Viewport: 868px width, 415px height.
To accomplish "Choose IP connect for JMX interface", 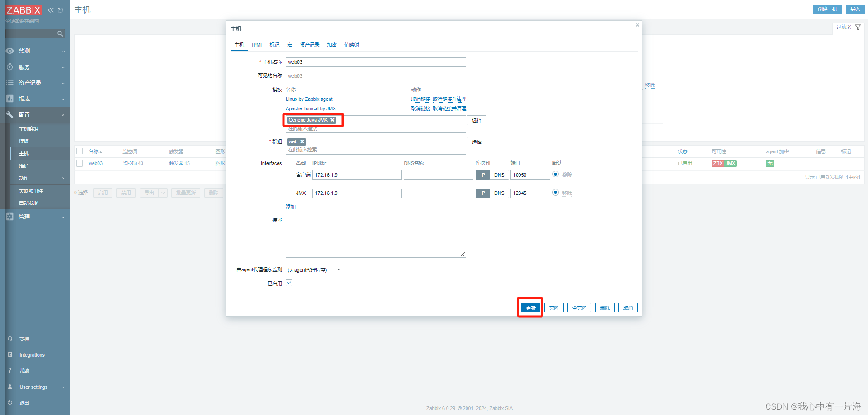I will tap(482, 193).
